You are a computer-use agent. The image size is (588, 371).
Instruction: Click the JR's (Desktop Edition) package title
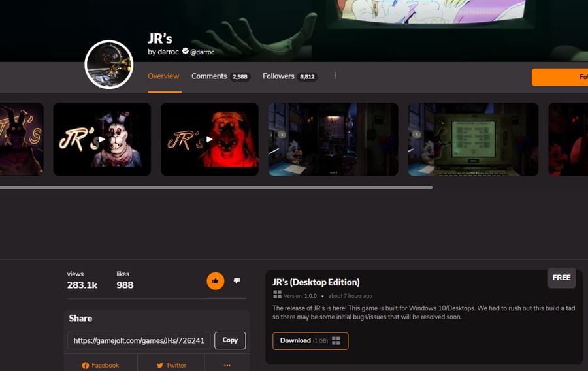pos(316,282)
